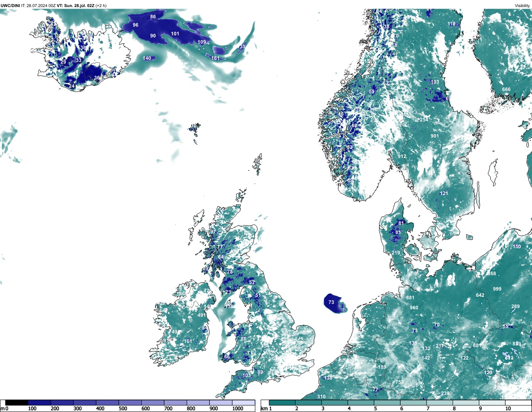Click the '901' visibility value over Sweden
Image resolution: width=532 pixels, height=412 pixels.
pyautogui.click(x=435, y=136)
